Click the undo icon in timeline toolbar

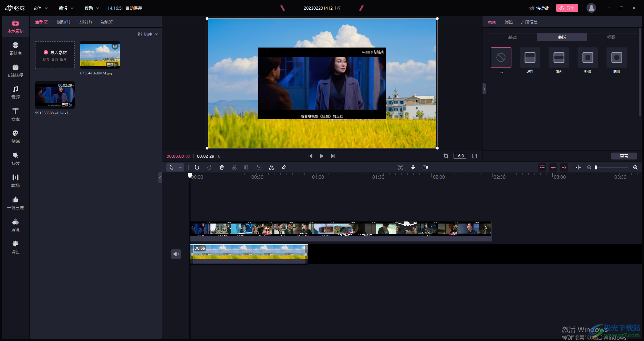tap(197, 167)
